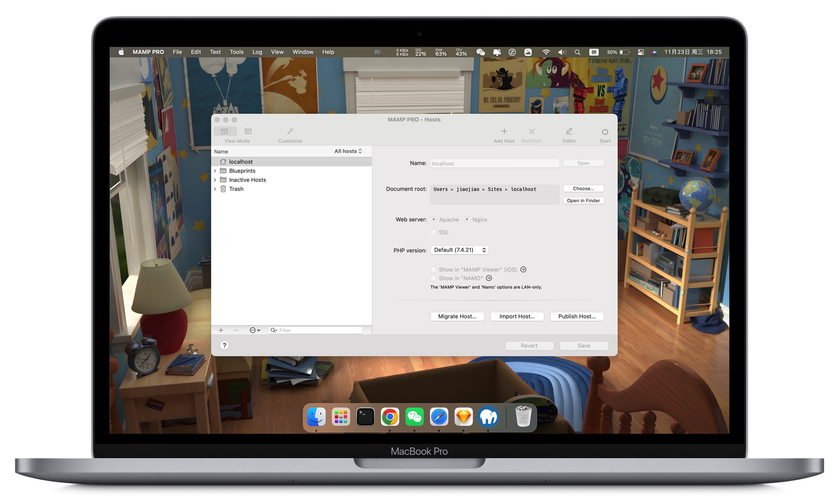Click the MAMP elephant icon in menu bar
Viewport: 840px width, 504px height.
pyautogui.click(x=377, y=52)
